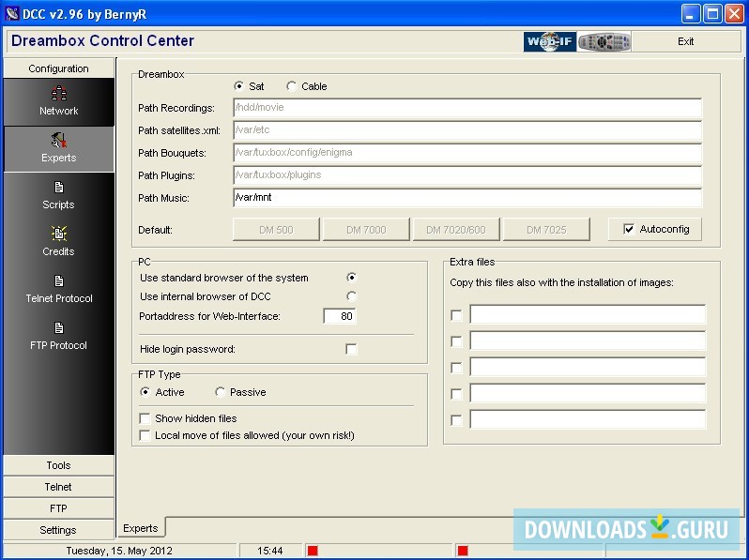Enable Show hidden files option
The height and width of the screenshot is (560, 749).
pyautogui.click(x=145, y=418)
